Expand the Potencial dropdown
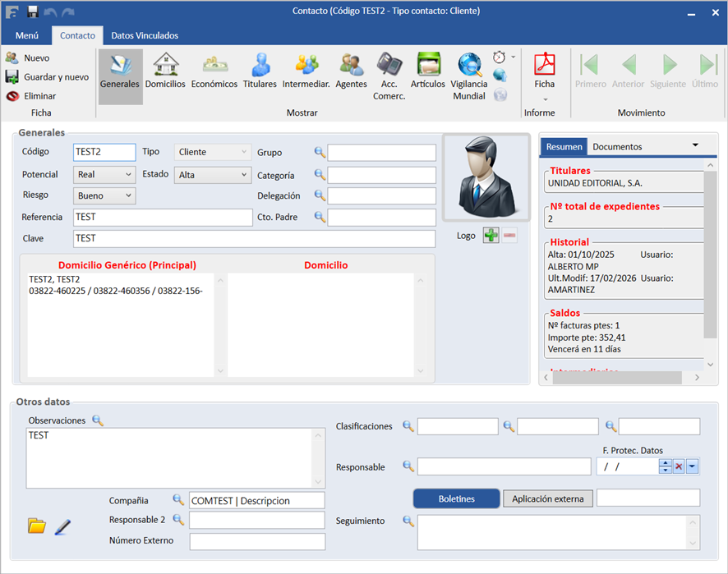Screen dimensions: 728x574 click(128, 175)
